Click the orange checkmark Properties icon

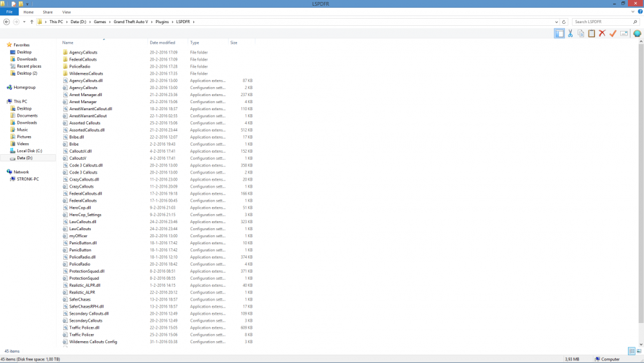pyautogui.click(x=613, y=34)
